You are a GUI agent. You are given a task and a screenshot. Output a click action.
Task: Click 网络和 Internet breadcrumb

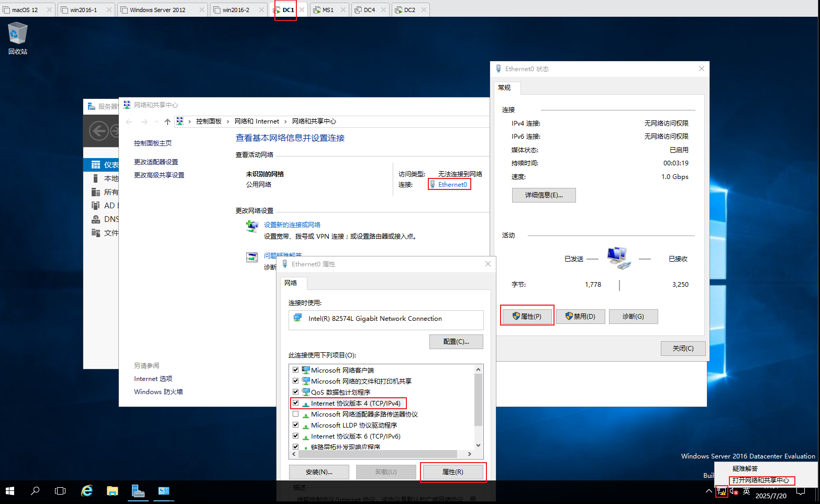tap(257, 121)
